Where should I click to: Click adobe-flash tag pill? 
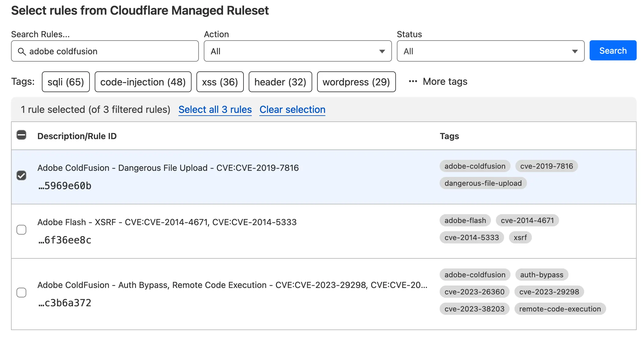(465, 221)
